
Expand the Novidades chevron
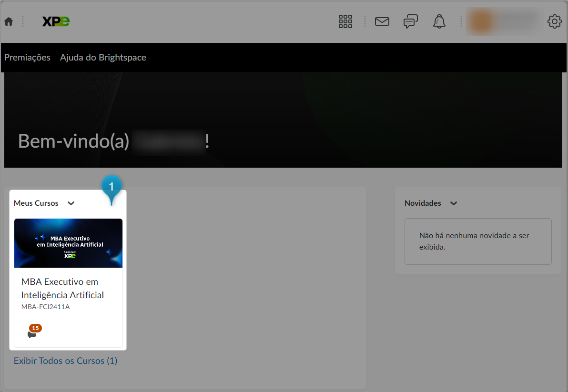pyautogui.click(x=454, y=203)
